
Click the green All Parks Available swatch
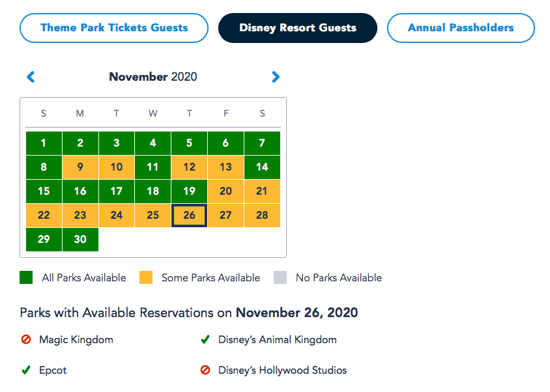26,278
